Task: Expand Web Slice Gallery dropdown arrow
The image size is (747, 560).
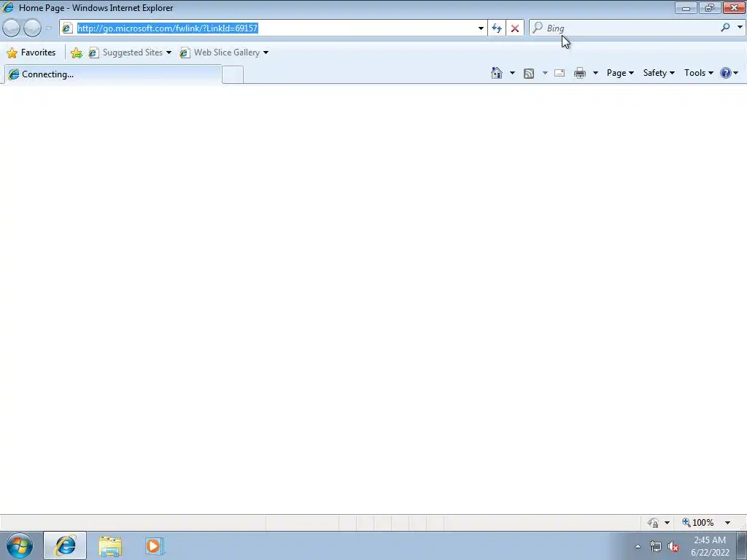Action: (266, 52)
